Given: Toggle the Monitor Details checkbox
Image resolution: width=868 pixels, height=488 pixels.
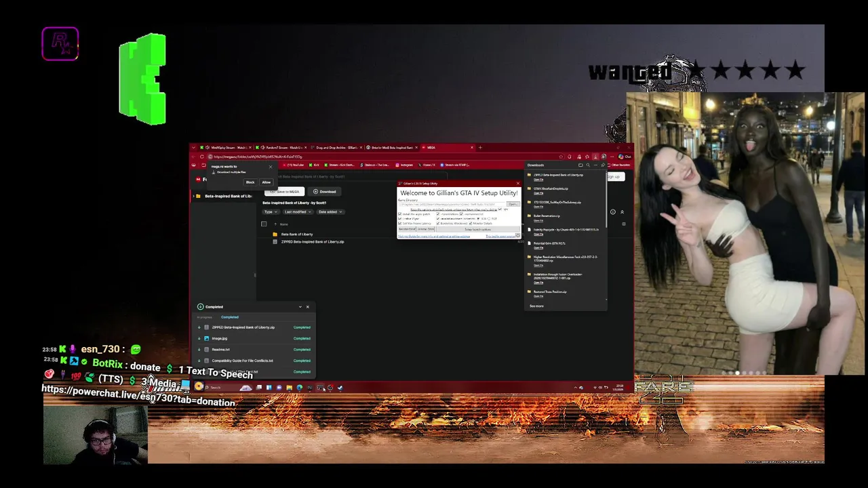Looking at the screenshot, I should pyautogui.click(x=471, y=223).
